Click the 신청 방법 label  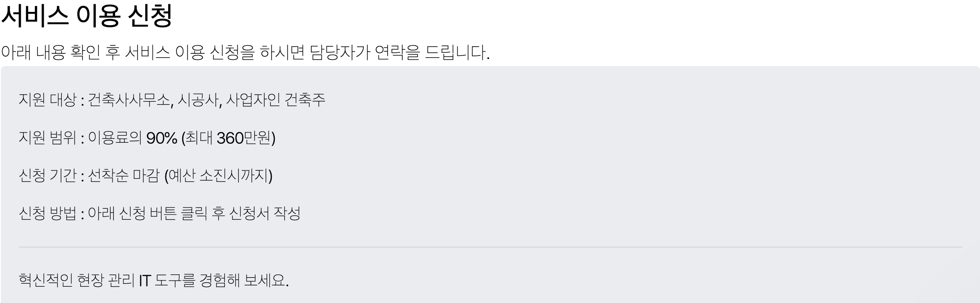[48, 214]
